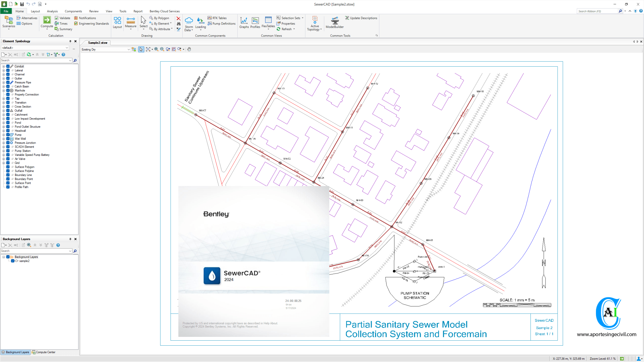Open the ModelBuilder tool
This screenshot has width=644, height=362.
click(335, 22)
